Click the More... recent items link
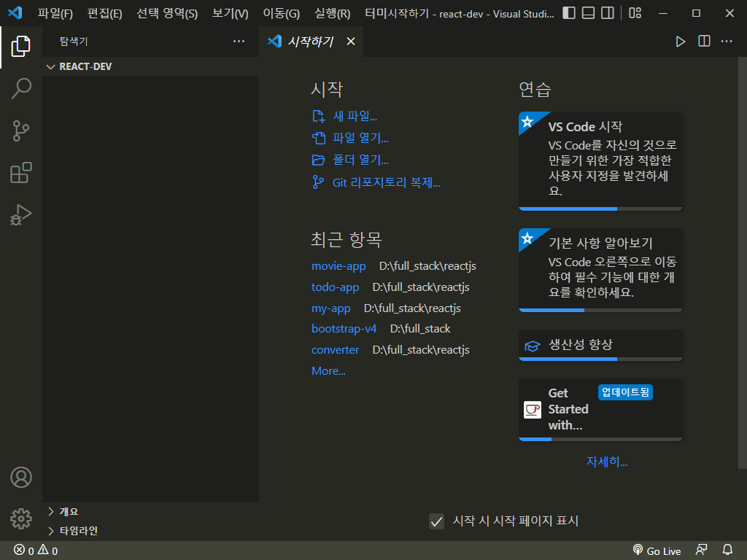The height and width of the screenshot is (560, 747). (x=328, y=370)
